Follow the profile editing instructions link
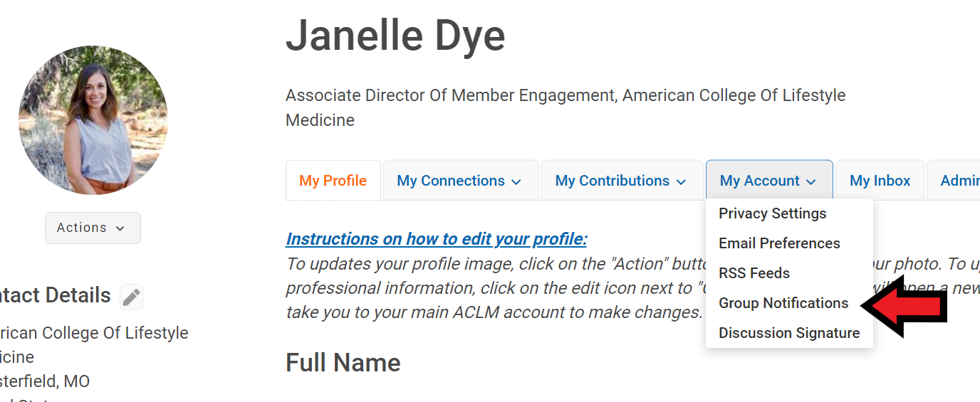Image resolution: width=980 pixels, height=402 pixels. 436,239
